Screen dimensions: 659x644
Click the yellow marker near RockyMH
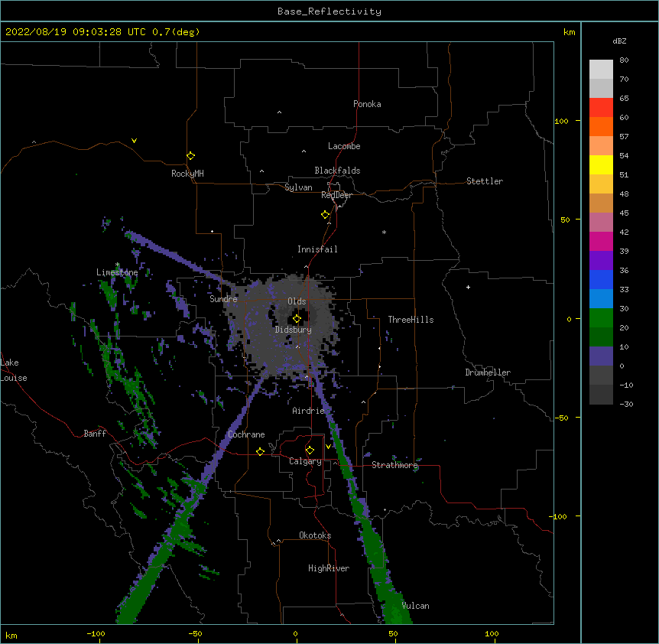click(x=190, y=156)
